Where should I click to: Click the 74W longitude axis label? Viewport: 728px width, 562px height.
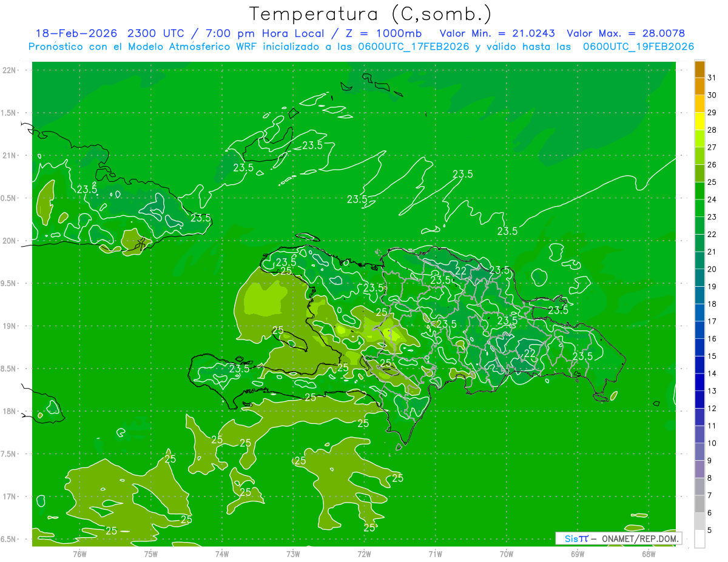coord(222,554)
